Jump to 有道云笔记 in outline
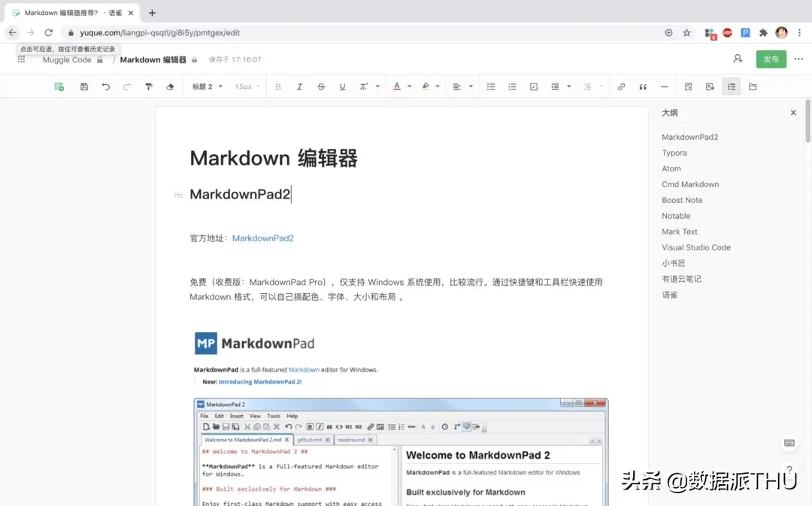 [x=681, y=279]
